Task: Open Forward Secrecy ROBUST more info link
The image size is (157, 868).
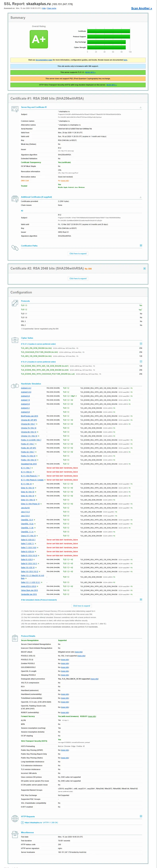Action: tap(92, 716)
